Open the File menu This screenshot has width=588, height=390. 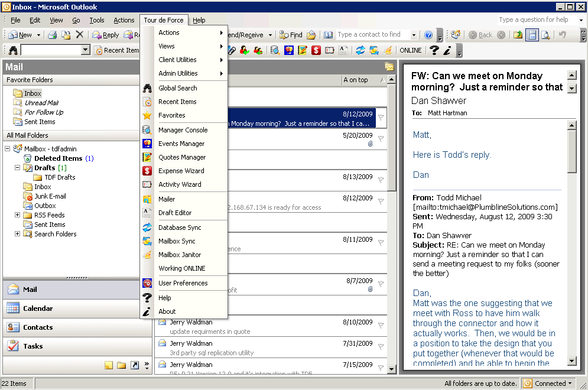(15, 20)
